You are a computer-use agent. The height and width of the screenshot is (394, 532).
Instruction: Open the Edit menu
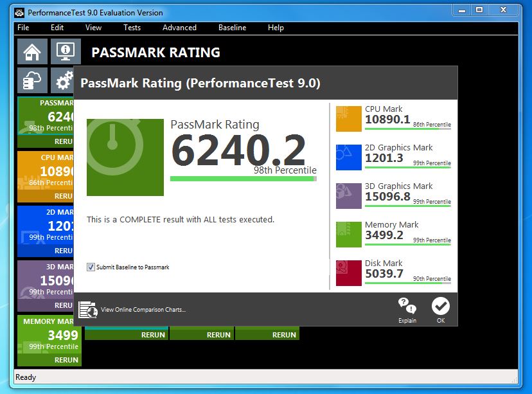point(57,28)
